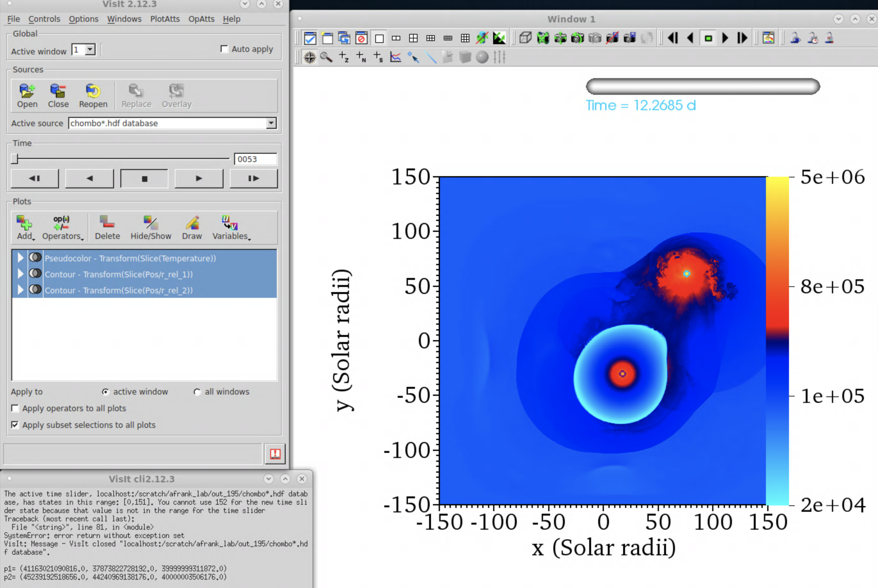
Task: Click the Reopen source icon
Action: click(93, 91)
